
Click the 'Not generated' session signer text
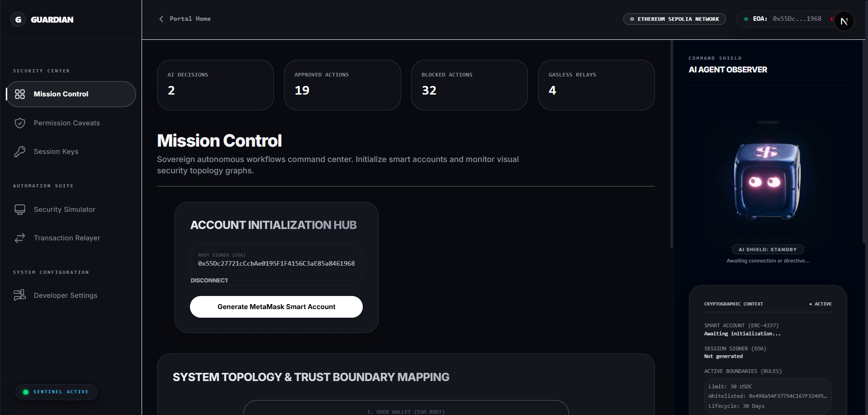click(723, 356)
